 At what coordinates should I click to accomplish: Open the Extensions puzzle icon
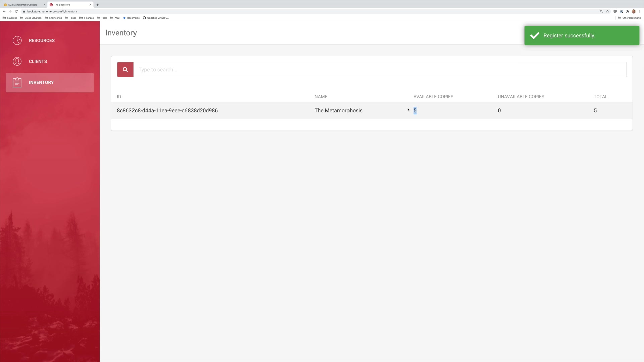628,11
